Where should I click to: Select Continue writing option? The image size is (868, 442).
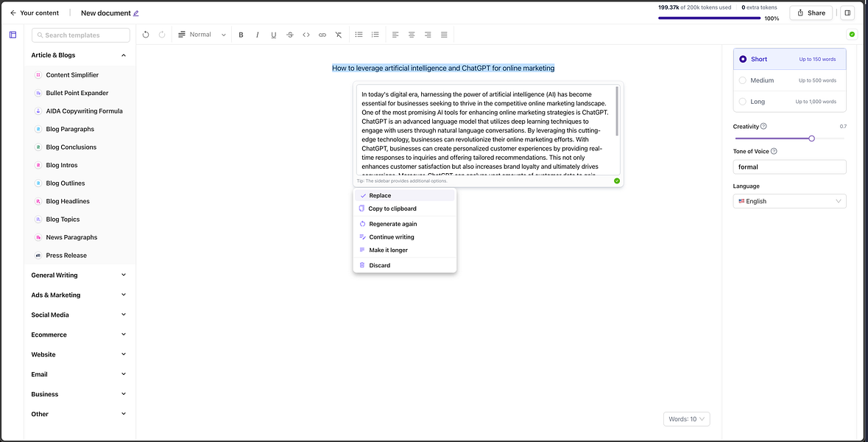[x=405, y=237]
